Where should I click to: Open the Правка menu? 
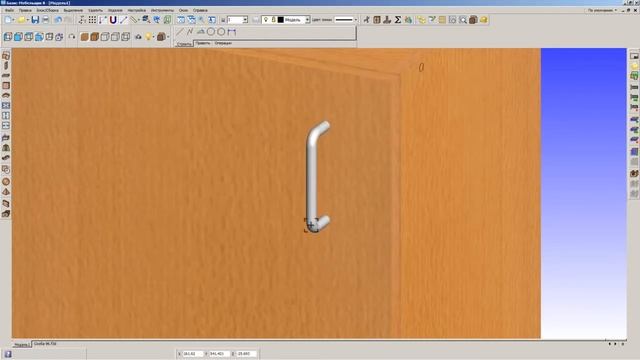click(25, 10)
